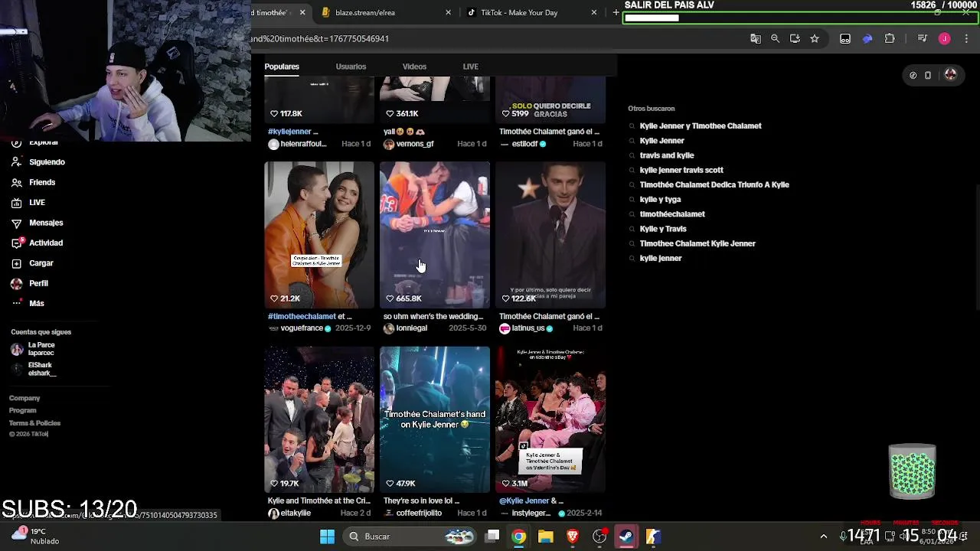Open coffeefrijolito user profile link
This screenshot has height=551, width=980.
419,513
